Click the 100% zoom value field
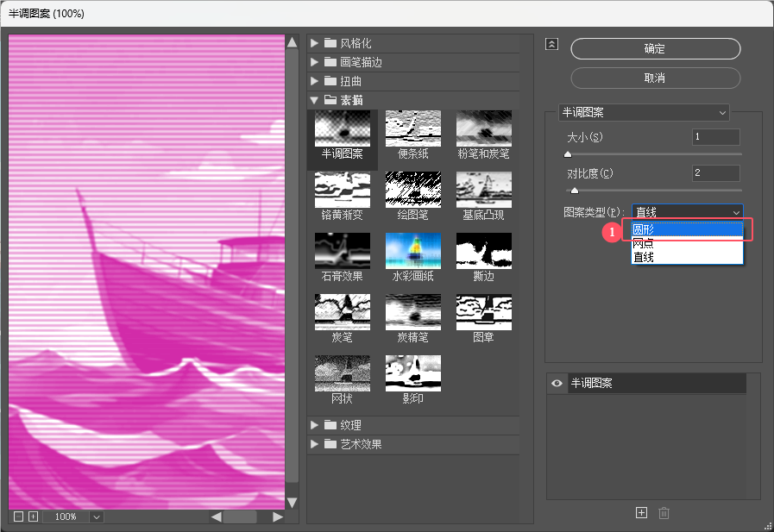The height and width of the screenshot is (532, 774). [66, 516]
